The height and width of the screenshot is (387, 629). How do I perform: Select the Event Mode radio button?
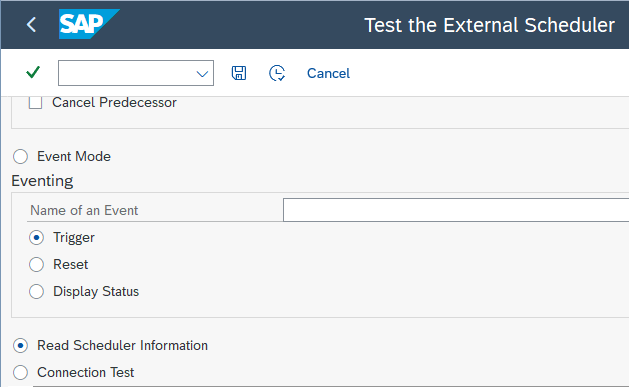click(20, 156)
